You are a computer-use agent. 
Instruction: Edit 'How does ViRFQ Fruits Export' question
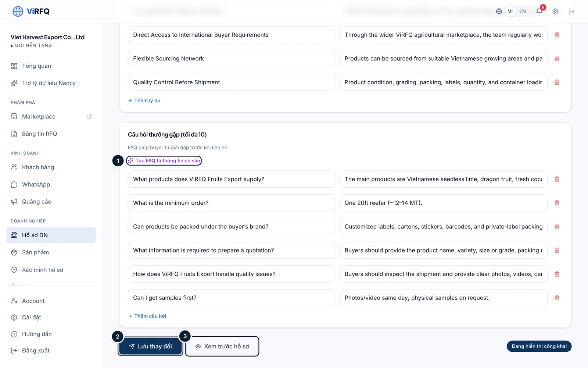[232, 274]
